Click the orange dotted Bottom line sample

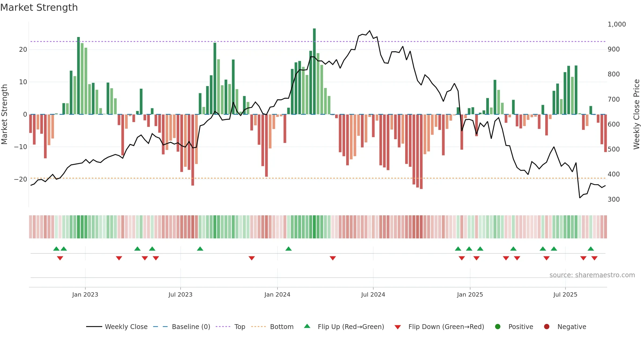(x=259, y=327)
